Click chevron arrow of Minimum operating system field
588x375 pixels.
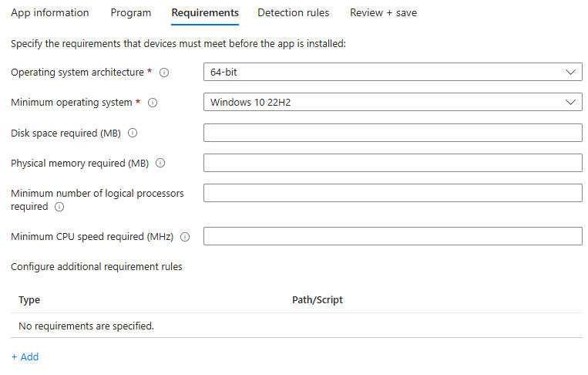[x=570, y=102]
